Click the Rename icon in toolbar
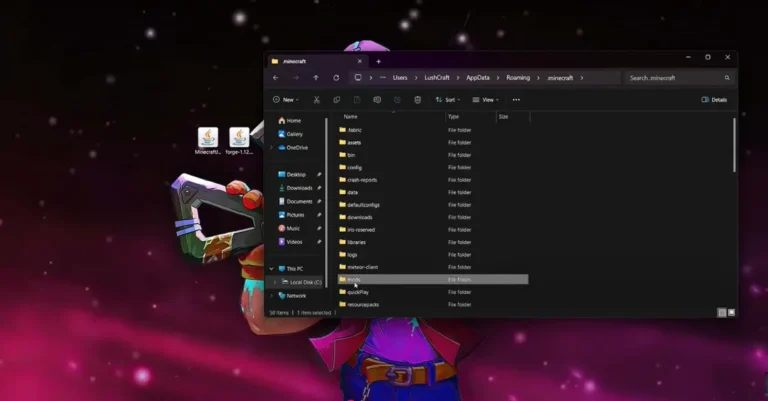Screen dimensions: 768x401 (377, 100)
